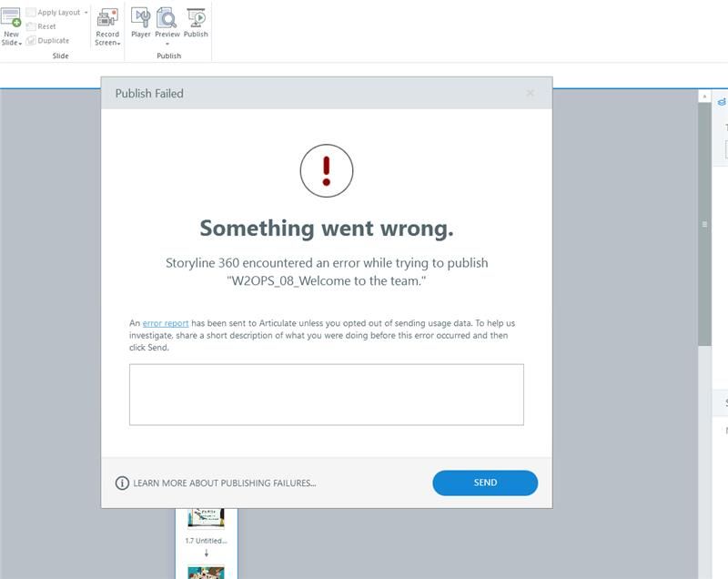The image size is (728, 579).
Task: Click the scrollbar up arrow
Action: (x=704, y=96)
